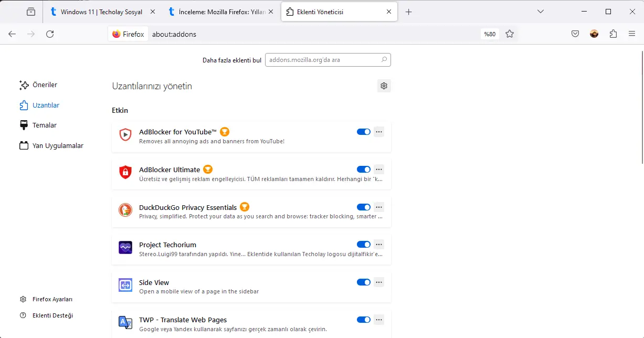The image size is (644, 338).
Task: Open the account avatar icon
Action: 594,34
